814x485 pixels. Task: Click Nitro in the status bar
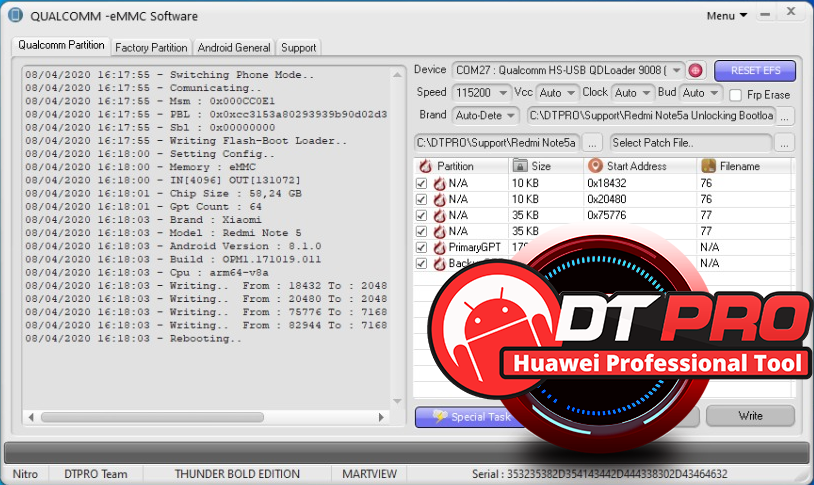coord(25,474)
